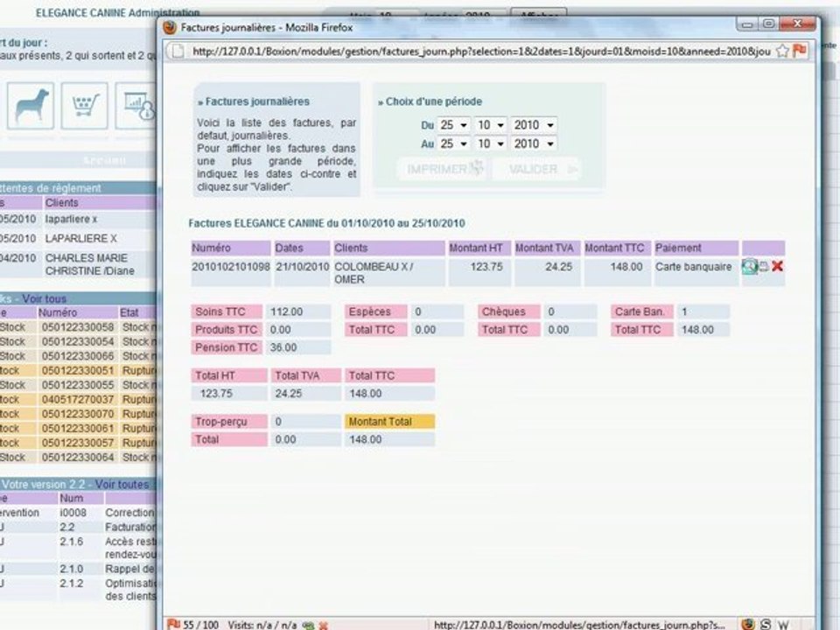This screenshot has width=840, height=630.
Task: Click the Espèces label
Action: tap(375, 311)
